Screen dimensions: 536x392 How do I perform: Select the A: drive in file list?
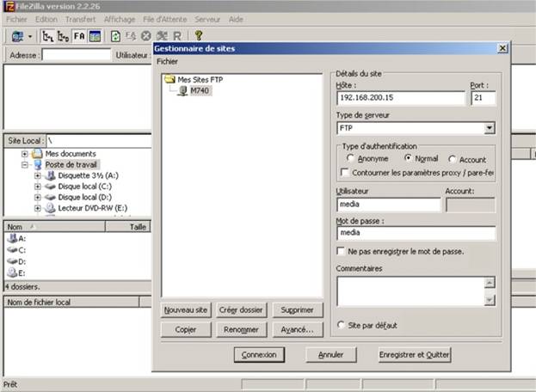(x=16, y=238)
